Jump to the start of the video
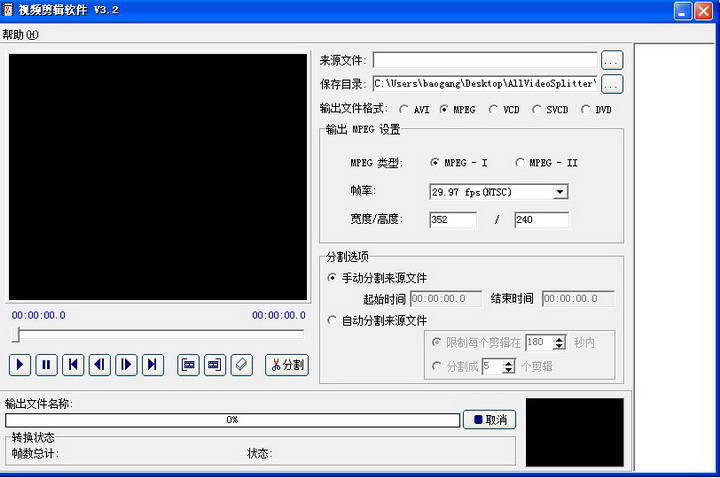The width and height of the screenshot is (720, 478). [73, 365]
